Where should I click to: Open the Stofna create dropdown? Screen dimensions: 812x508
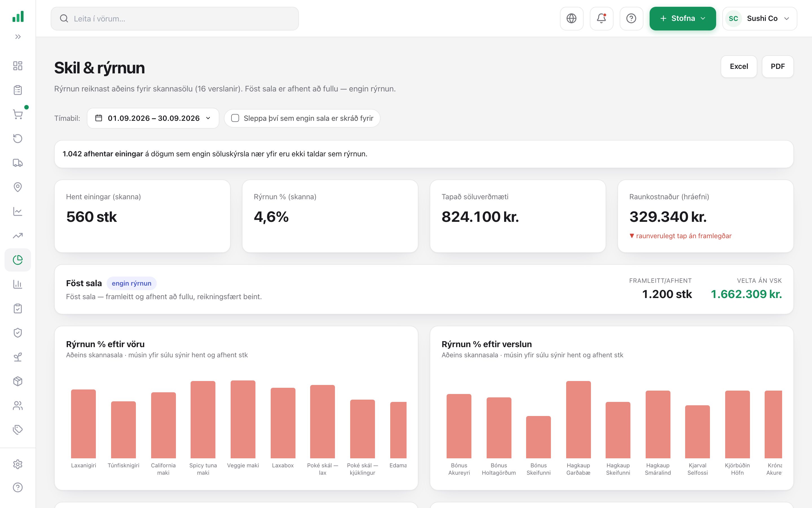click(683, 18)
